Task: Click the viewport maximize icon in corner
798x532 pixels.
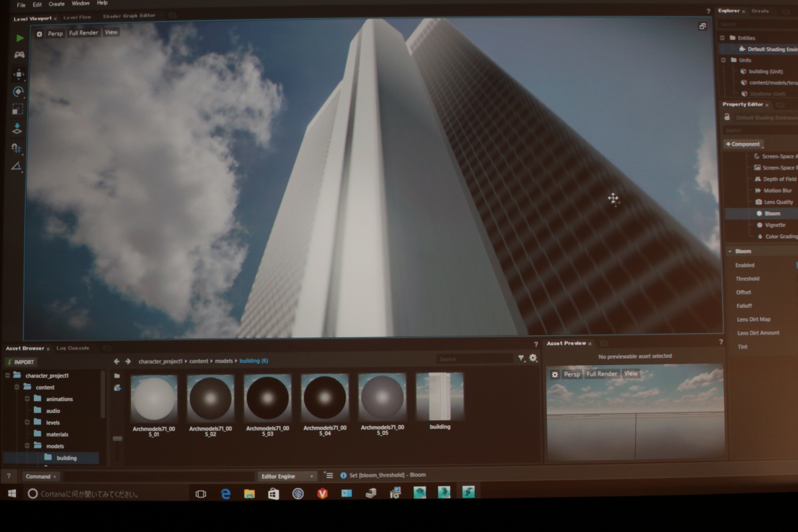Action: [702, 27]
